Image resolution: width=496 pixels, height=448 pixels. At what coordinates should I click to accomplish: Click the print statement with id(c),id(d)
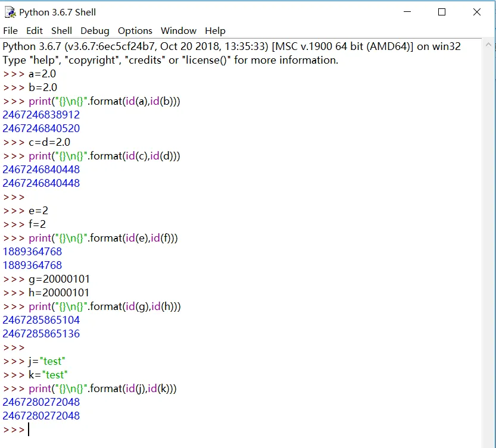[x=104, y=156]
